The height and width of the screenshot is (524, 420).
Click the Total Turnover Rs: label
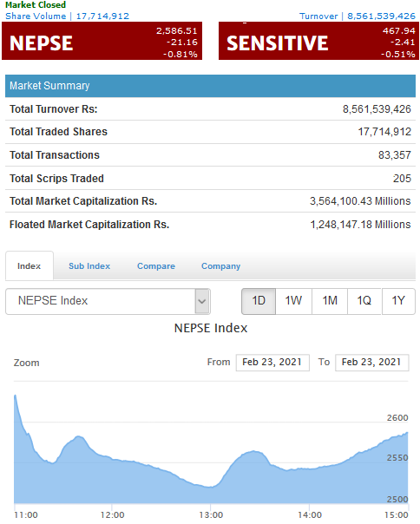point(54,109)
